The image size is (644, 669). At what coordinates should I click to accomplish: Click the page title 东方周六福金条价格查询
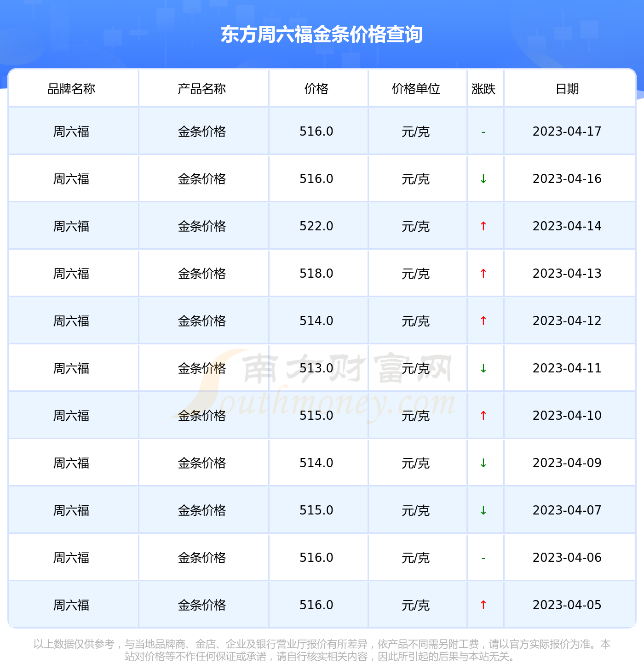[x=322, y=34]
